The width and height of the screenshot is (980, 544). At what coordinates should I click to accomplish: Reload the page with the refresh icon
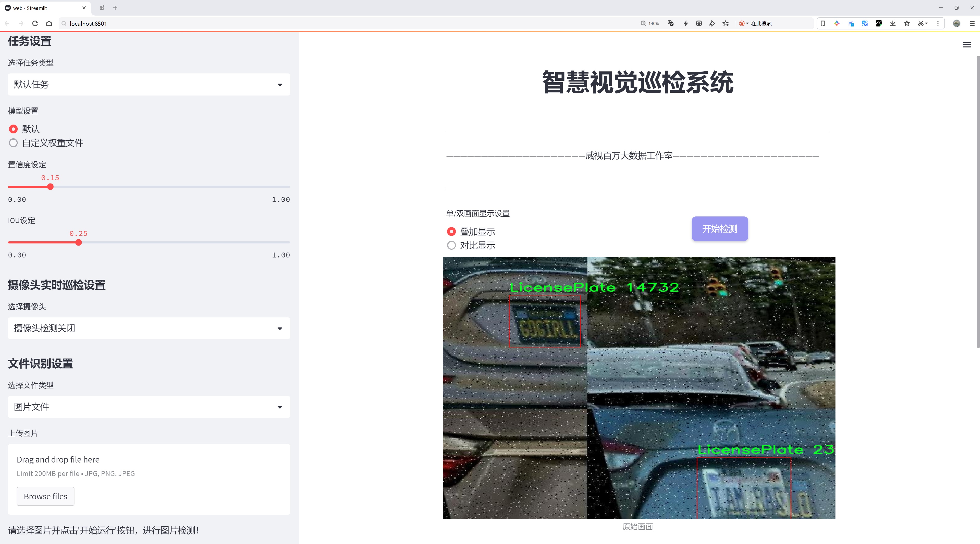click(35, 24)
